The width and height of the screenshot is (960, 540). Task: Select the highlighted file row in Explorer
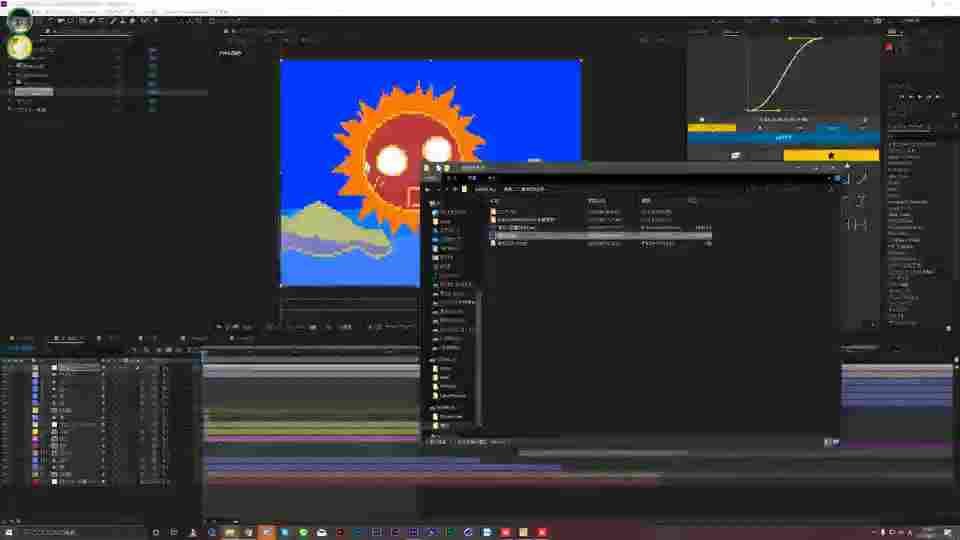(600, 236)
